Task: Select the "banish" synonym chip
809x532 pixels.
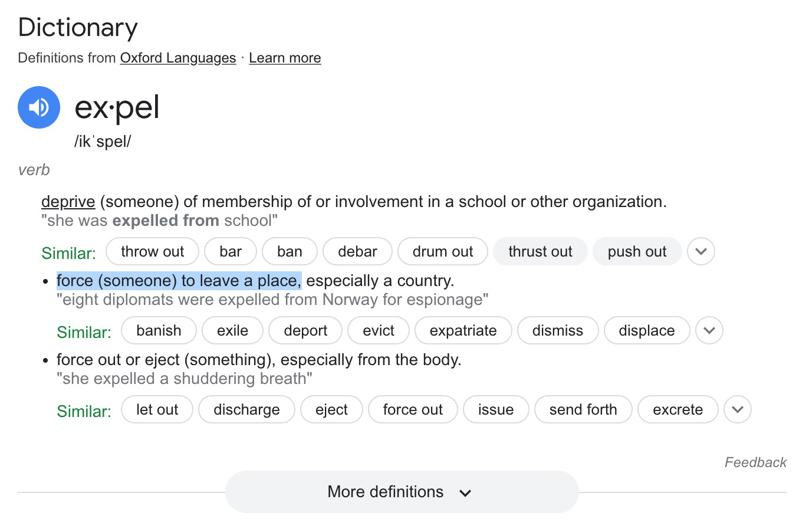Action: [159, 330]
